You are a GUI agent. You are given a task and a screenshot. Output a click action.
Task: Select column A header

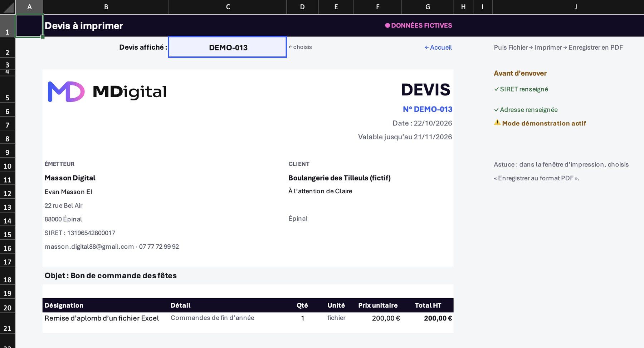(x=29, y=7)
